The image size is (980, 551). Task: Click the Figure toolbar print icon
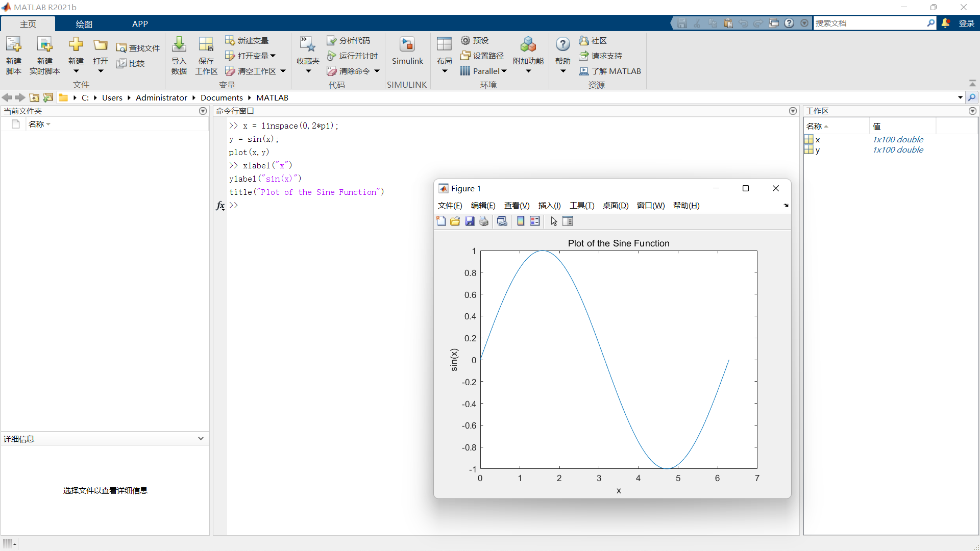tap(484, 221)
